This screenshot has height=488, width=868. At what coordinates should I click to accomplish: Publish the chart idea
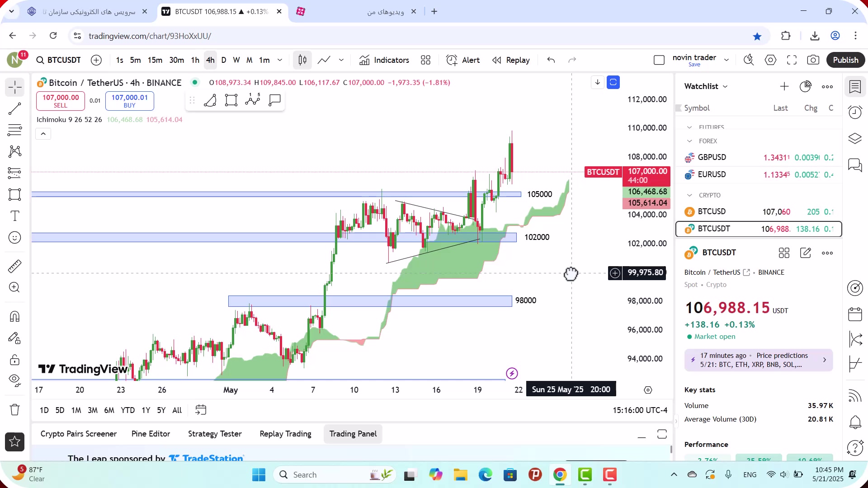coord(845,60)
